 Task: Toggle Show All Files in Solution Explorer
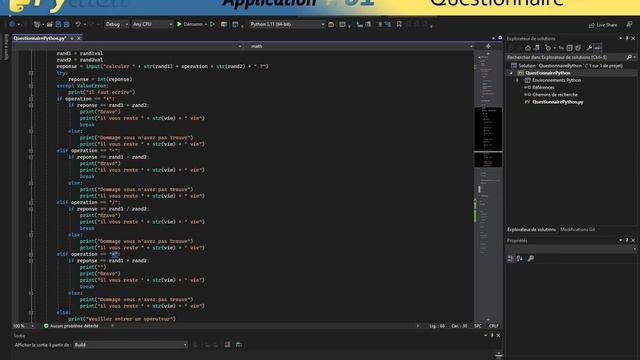pyautogui.click(x=578, y=48)
